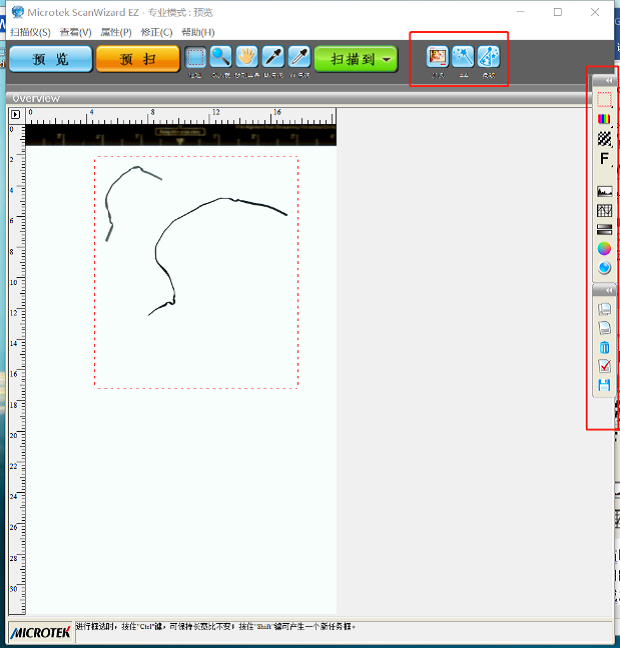Open the tone curve grid tool
Viewport: 620px width, 648px height.
tap(604, 210)
